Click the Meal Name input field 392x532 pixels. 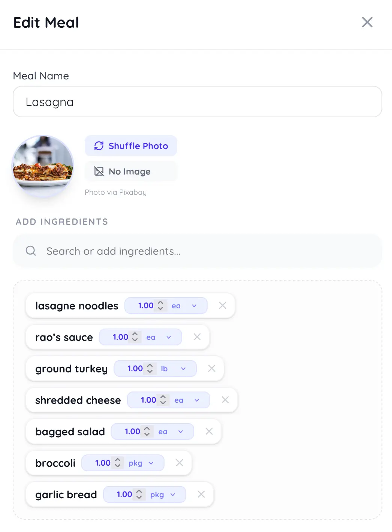(197, 102)
